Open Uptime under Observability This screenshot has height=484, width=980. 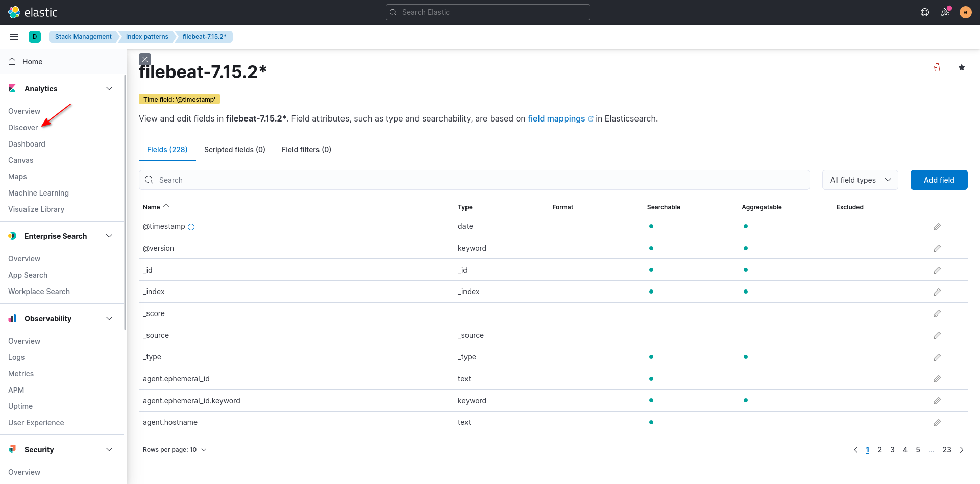click(x=20, y=406)
